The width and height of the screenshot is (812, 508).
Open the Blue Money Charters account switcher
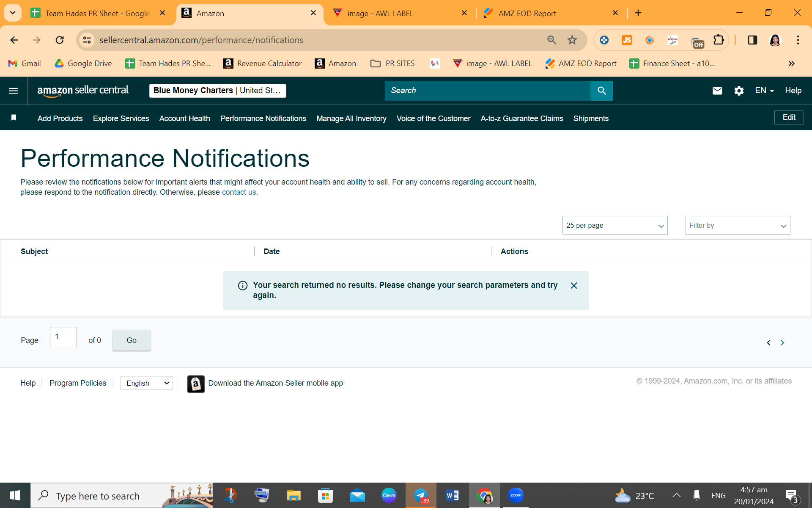[217, 91]
